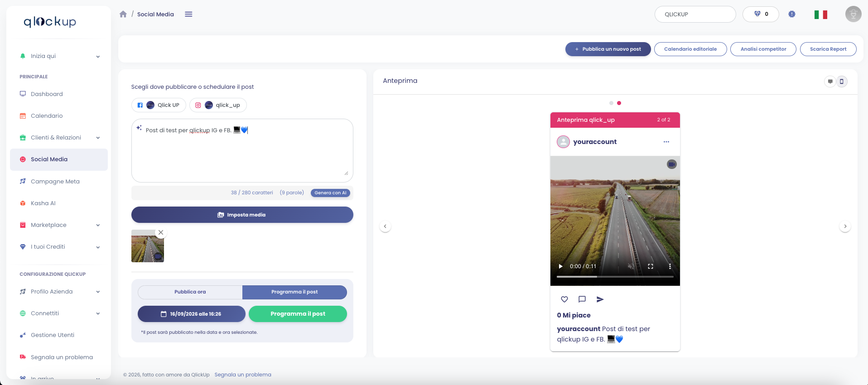868x385 pixels.
Task: Toggle qlick_up Instagram account
Action: coord(218,105)
